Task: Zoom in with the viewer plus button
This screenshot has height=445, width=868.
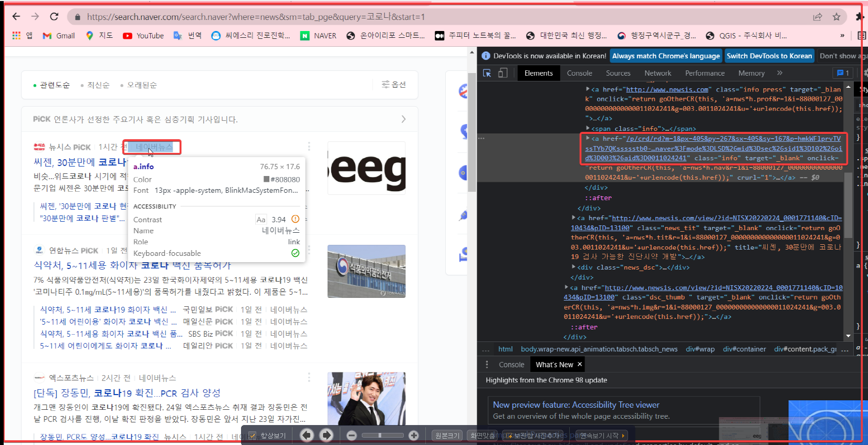Action: (x=414, y=435)
